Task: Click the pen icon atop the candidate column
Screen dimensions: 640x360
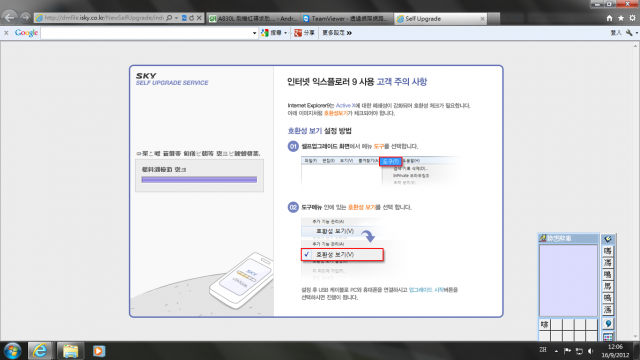Action: click(x=608, y=239)
